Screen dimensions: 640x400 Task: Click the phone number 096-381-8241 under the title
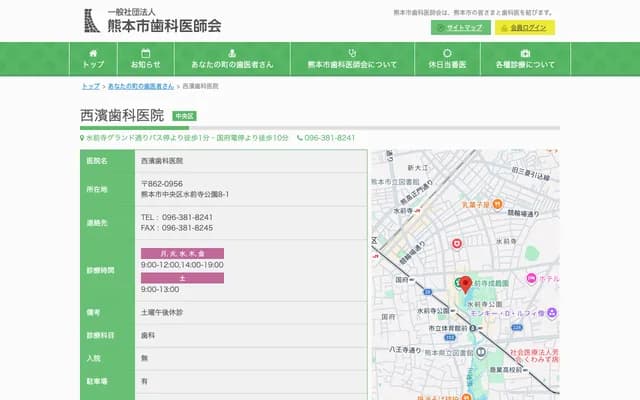pos(329,137)
